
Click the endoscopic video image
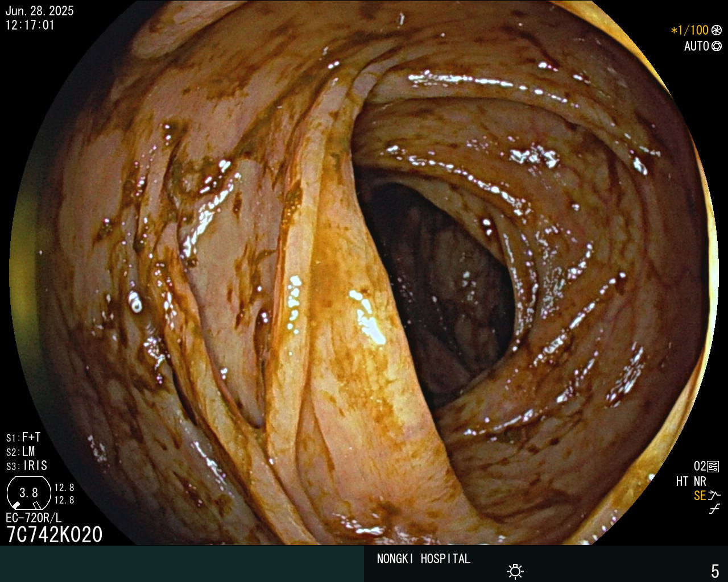coord(364,273)
